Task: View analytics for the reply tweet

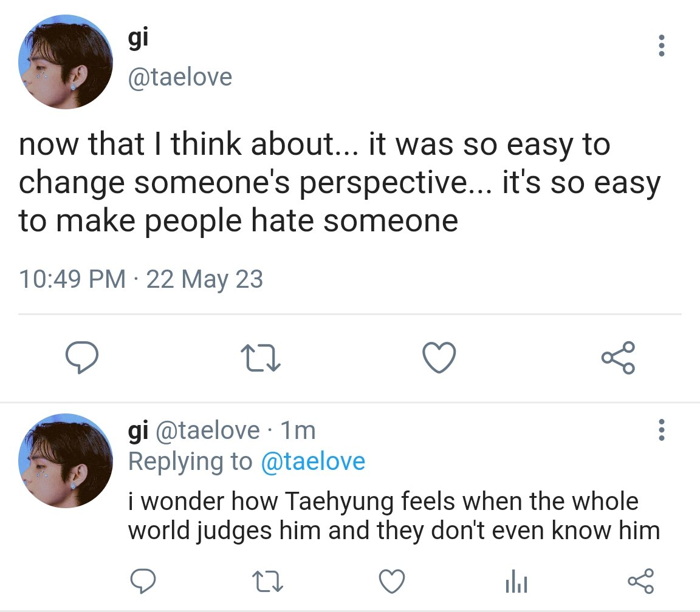Action: [516, 582]
